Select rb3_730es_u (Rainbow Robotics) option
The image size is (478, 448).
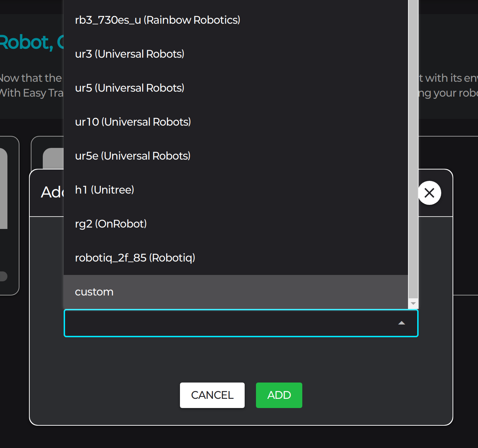pos(157,20)
